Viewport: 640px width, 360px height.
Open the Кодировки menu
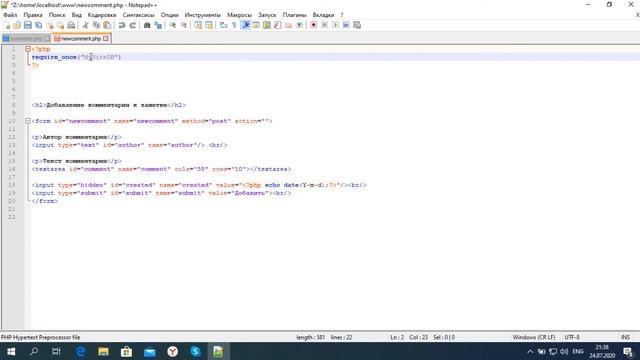point(102,15)
